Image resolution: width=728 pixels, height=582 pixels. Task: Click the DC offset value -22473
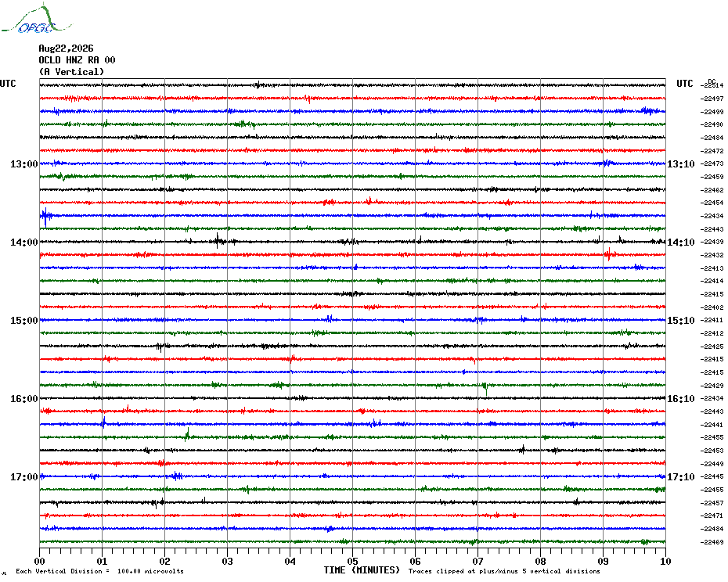pyautogui.click(x=712, y=163)
